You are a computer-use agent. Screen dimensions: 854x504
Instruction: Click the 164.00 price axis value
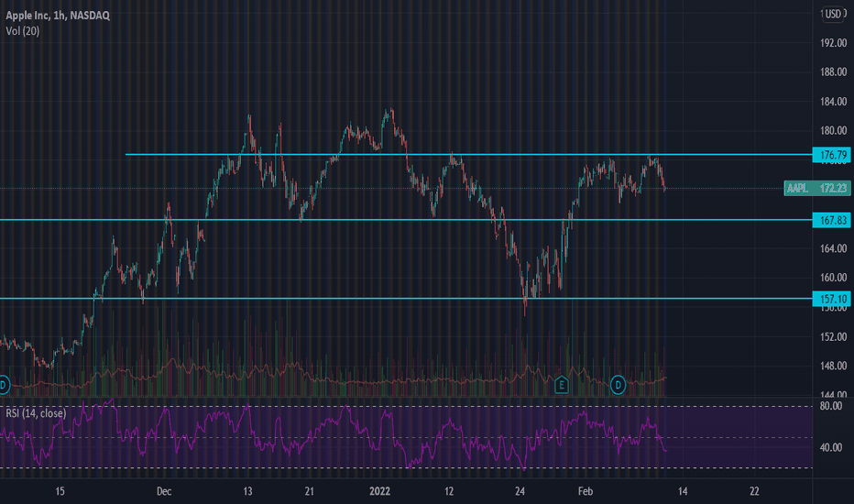click(833, 248)
